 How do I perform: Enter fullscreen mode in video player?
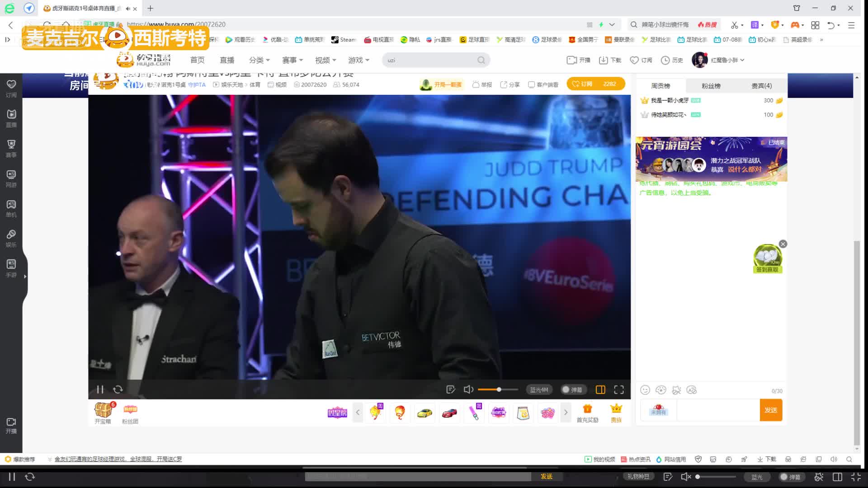point(619,389)
